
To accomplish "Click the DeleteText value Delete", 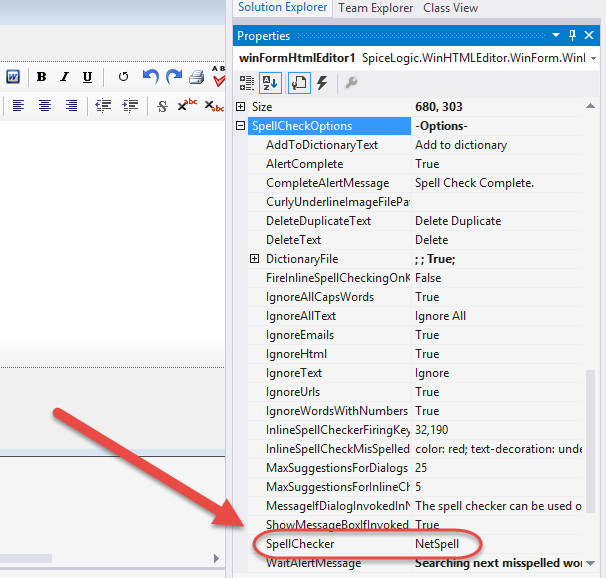I will (x=497, y=240).
